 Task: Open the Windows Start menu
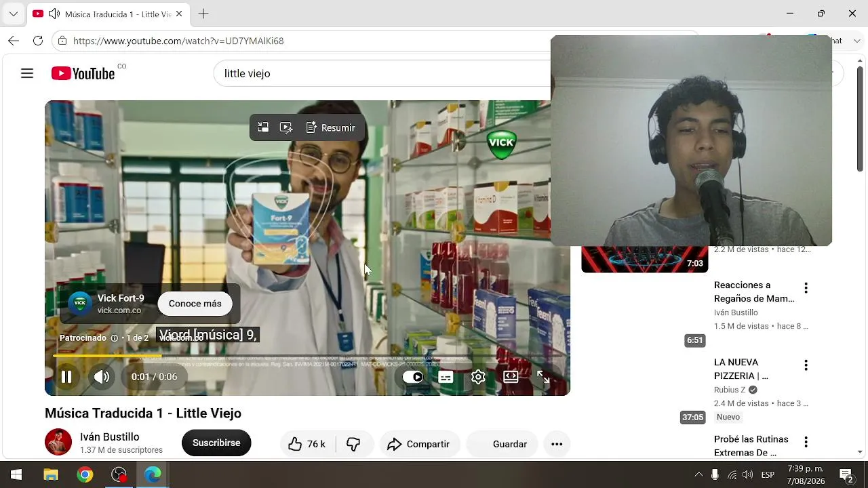point(16,474)
